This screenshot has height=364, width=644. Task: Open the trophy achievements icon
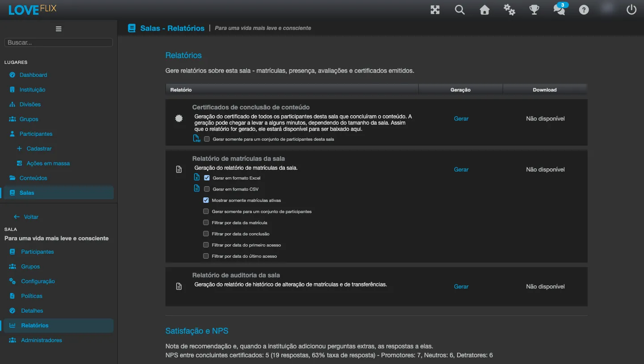click(534, 10)
